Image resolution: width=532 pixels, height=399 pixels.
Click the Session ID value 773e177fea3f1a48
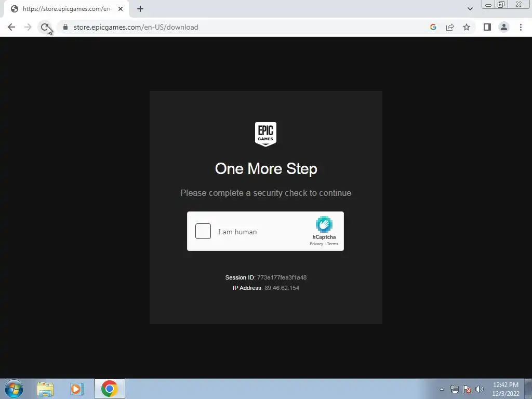pos(282,277)
